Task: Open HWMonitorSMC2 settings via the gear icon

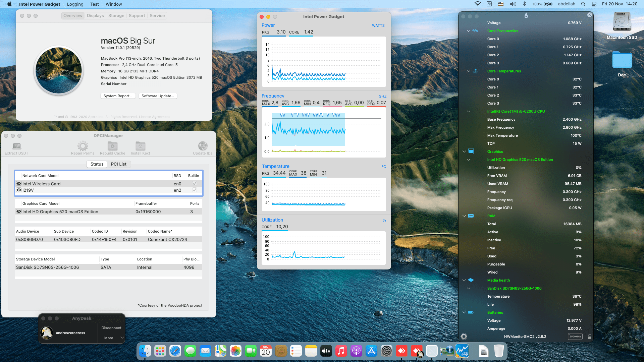Action: click(464, 337)
